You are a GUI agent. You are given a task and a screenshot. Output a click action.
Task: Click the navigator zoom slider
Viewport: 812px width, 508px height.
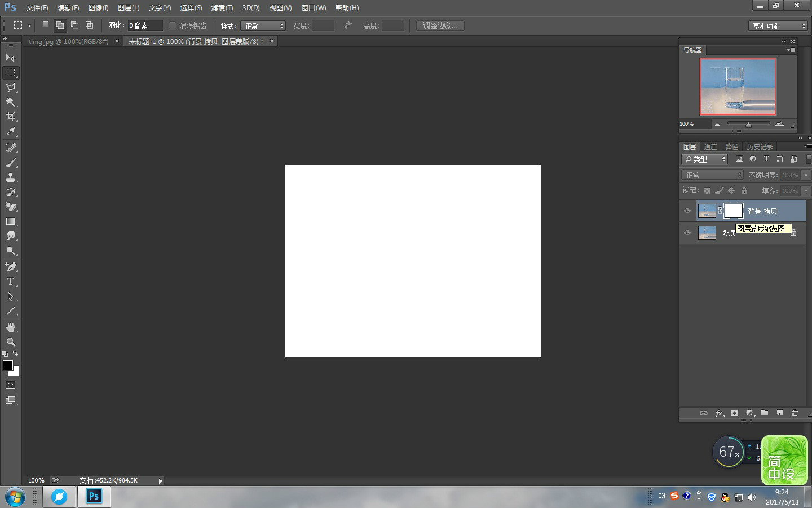pyautogui.click(x=748, y=124)
